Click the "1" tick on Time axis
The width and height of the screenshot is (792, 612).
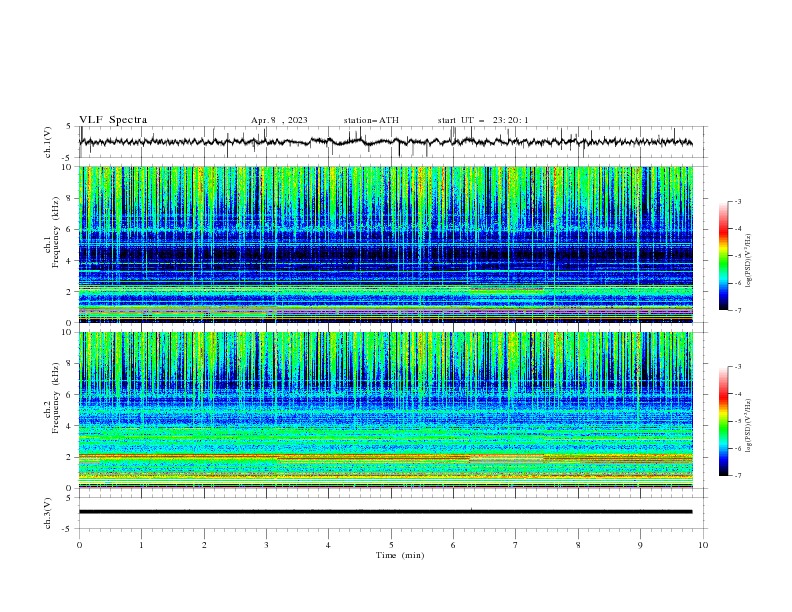141,545
